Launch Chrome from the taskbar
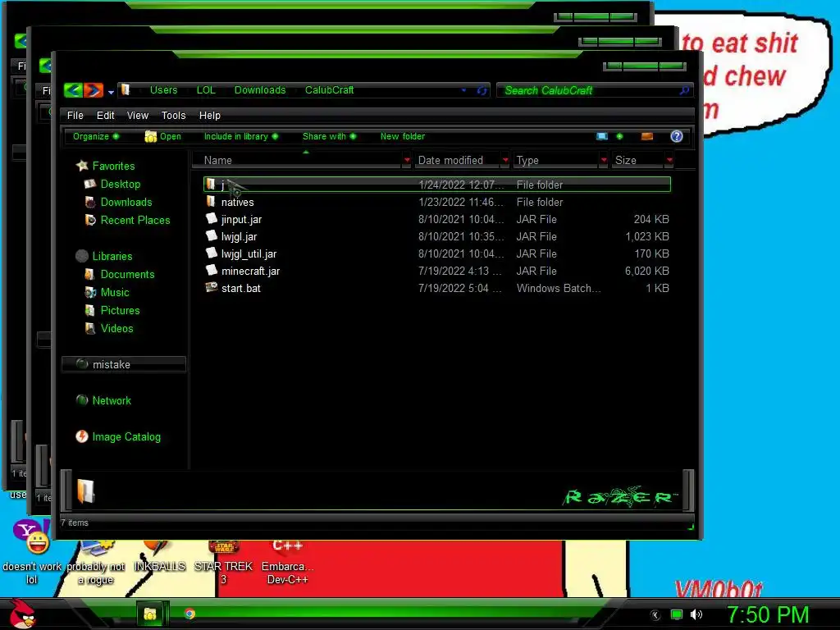The height and width of the screenshot is (630, 840). point(189,614)
